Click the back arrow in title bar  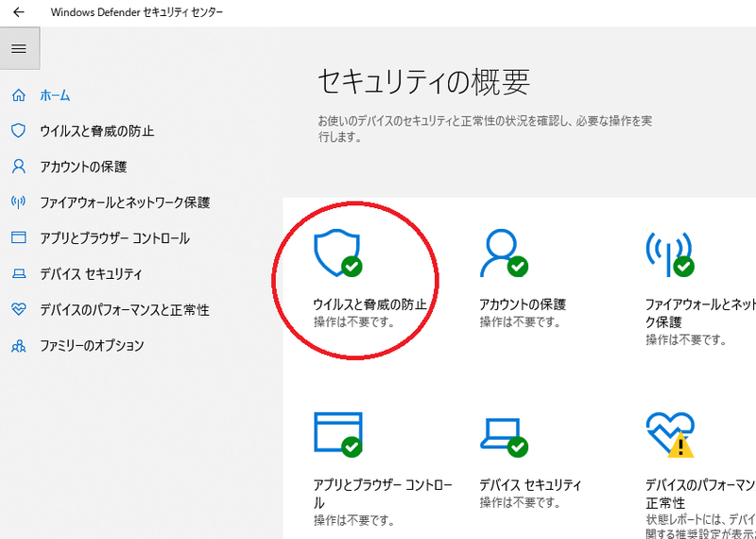point(18,12)
